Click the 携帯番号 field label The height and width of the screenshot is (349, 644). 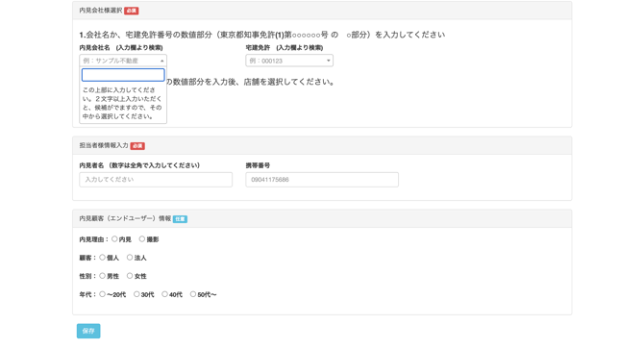click(x=258, y=165)
